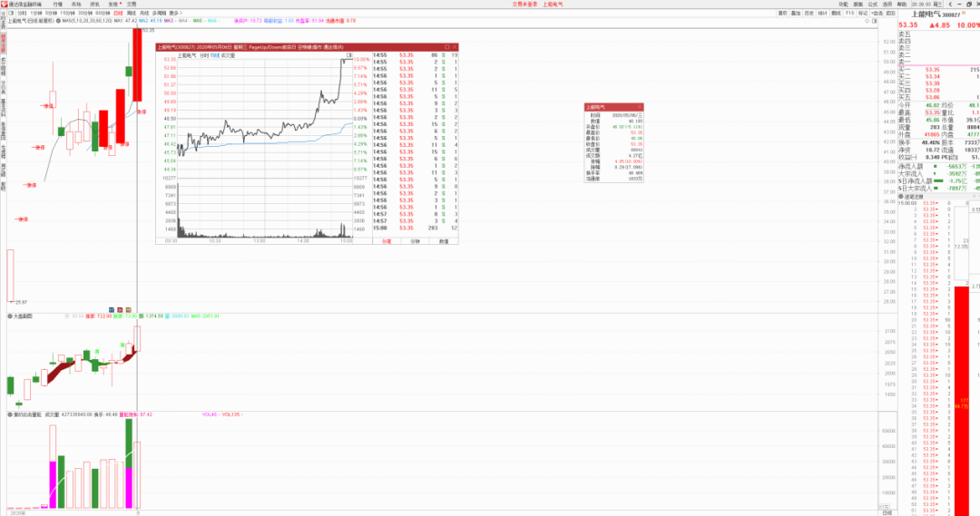Click the 10:30 time mark on popup axis
The image size is (980, 516).
(x=214, y=240)
